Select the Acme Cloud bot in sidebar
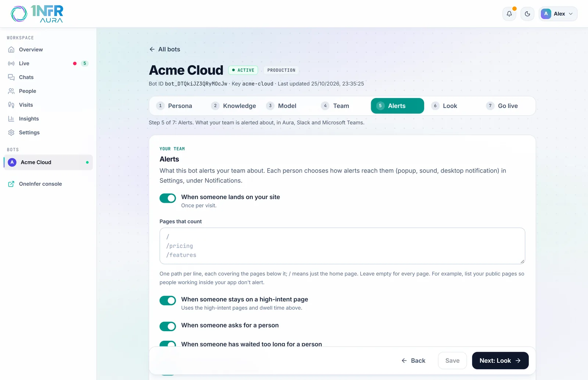The height and width of the screenshot is (380, 588). [x=48, y=162]
